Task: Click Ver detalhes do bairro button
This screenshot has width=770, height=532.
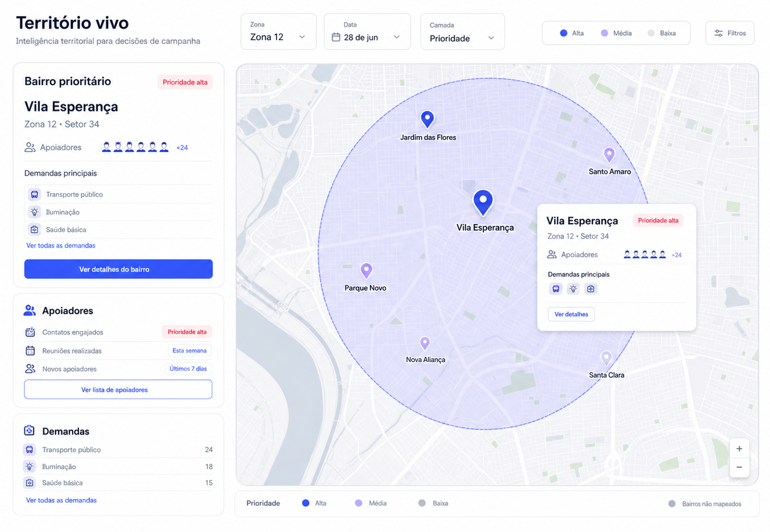Action: point(118,269)
